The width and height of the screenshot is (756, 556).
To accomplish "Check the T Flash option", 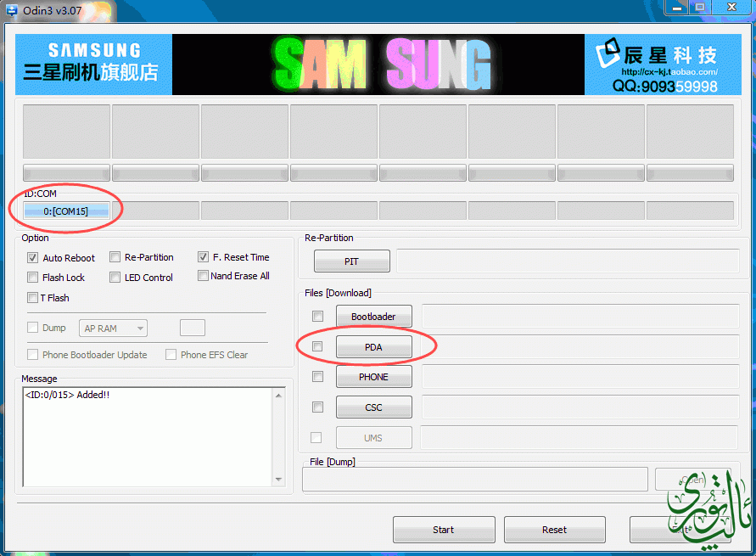I will point(33,298).
